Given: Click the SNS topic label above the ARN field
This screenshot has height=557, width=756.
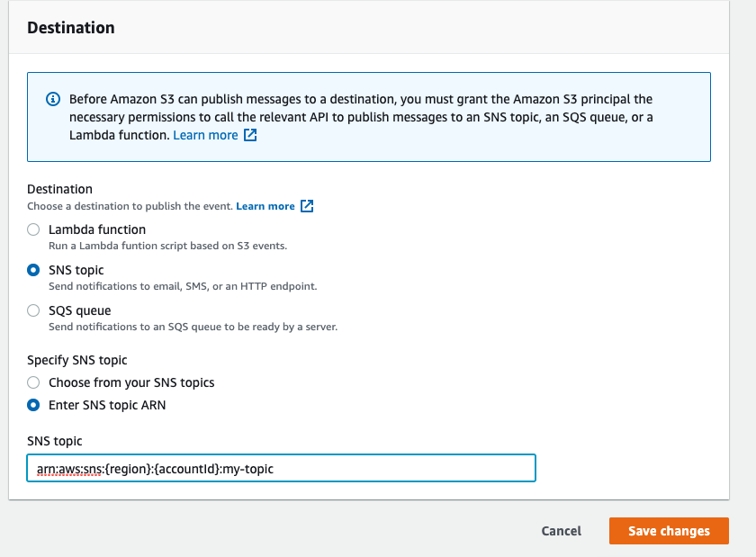Looking at the screenshot, I should (x=55, y=441).
